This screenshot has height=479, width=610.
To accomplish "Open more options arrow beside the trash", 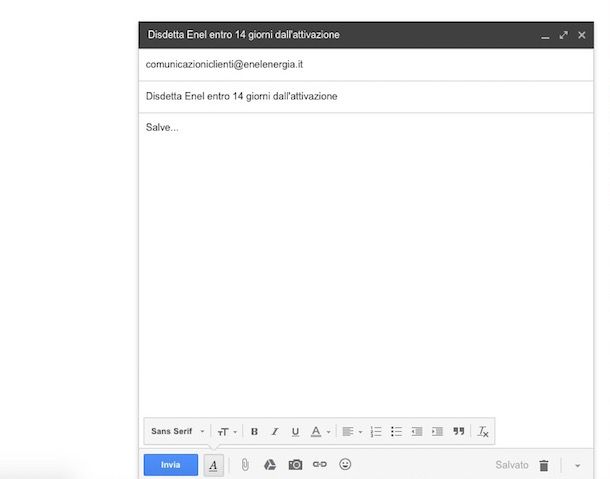I will pyautogui.click(x=577, y=465).
